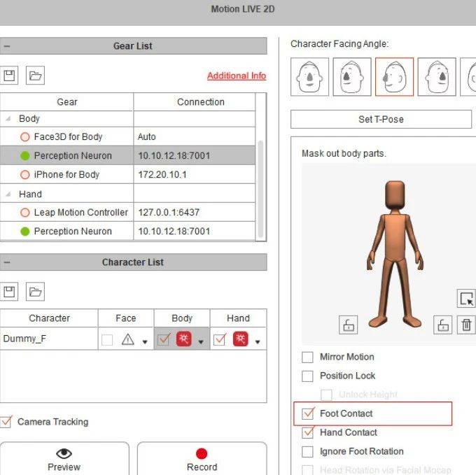Open the dropdown arrow in Hand column
This screenshot has width=476, height=475.
click(258, 342)
